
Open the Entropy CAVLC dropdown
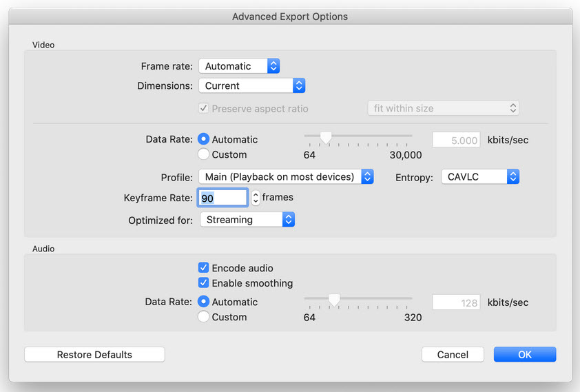tap(479, 177)
